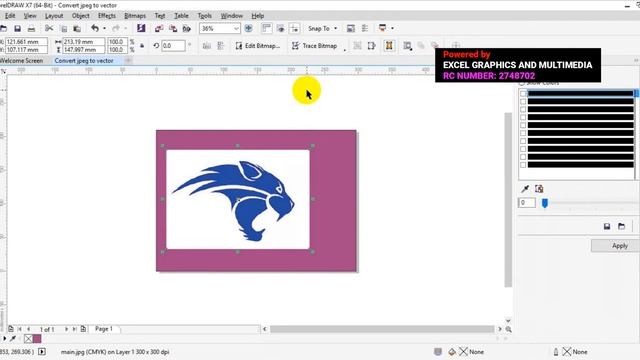Image resolution: width=640 pixels, height=360 pixels.
Task: Open the Bitmaps menu
Action: coord(135,16)
